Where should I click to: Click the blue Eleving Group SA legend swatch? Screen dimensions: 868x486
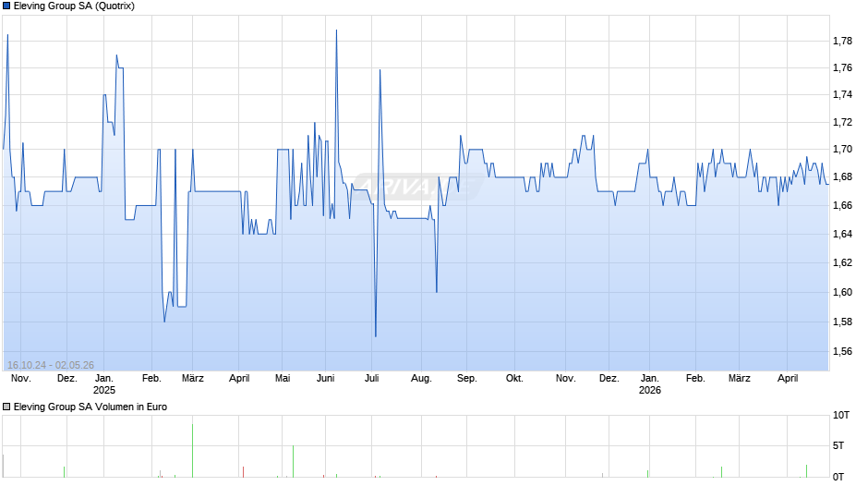click(x=6, y=6)
